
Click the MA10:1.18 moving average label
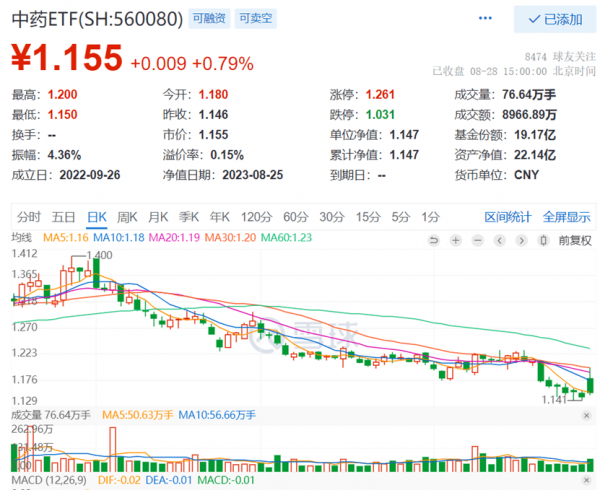[x=119, y=238]
